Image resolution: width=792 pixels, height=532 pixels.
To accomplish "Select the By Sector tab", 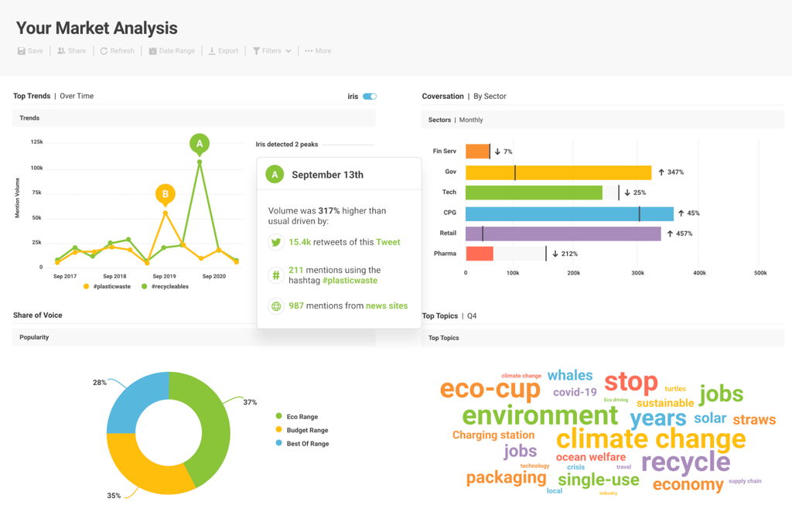I will coord(490,97).
